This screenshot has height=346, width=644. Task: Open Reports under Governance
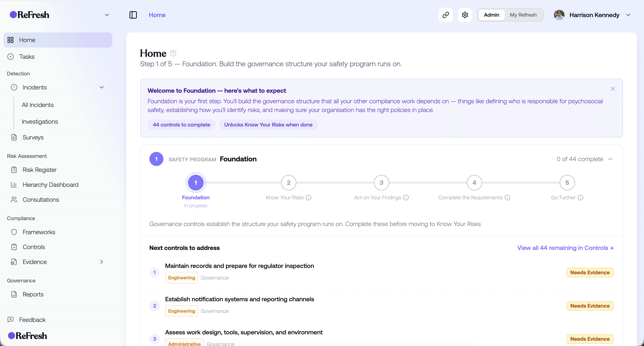(33, 294)
